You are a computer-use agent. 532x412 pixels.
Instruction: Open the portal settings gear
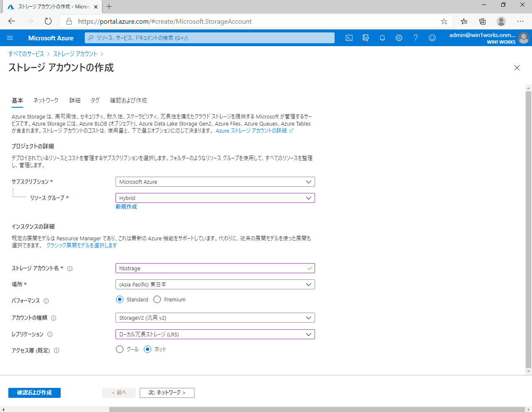(399, 38)
